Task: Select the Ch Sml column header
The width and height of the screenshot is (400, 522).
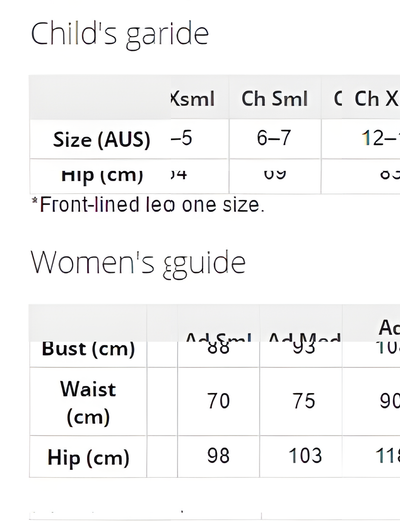Action: click(x=275, y=99)
